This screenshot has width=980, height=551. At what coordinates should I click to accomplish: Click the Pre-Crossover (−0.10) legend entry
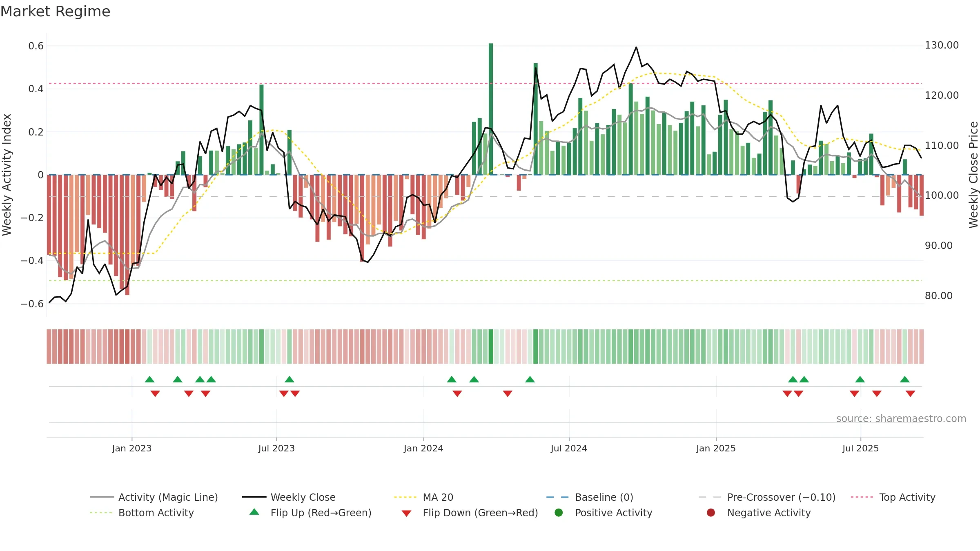(x=767, y=497)
